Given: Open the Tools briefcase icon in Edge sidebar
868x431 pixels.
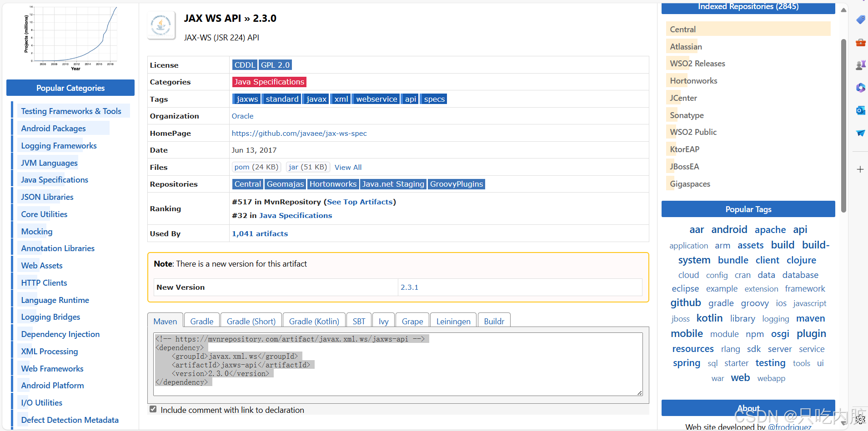Looking at the screenshot, I should 860,43.
